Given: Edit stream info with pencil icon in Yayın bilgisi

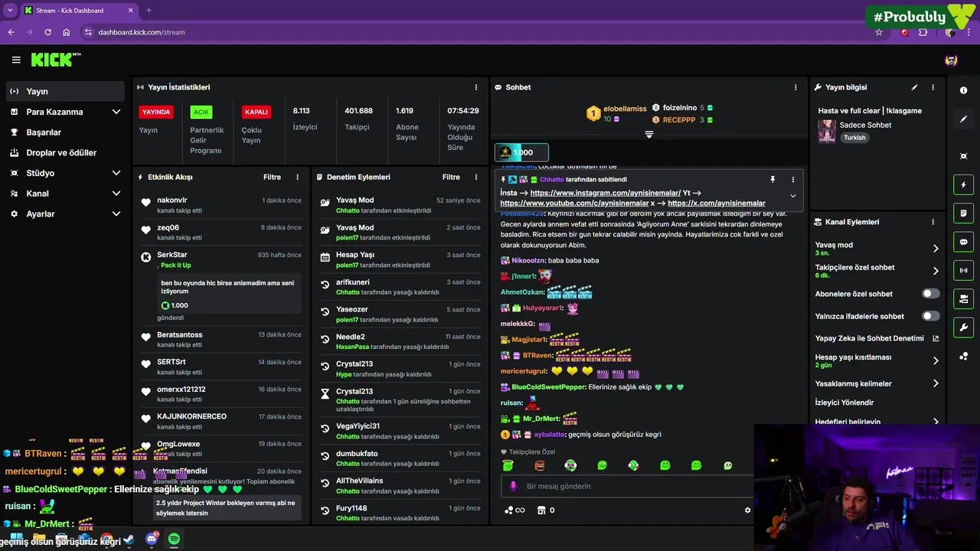Looking at the screenshot, I should (x=914, y=87).
